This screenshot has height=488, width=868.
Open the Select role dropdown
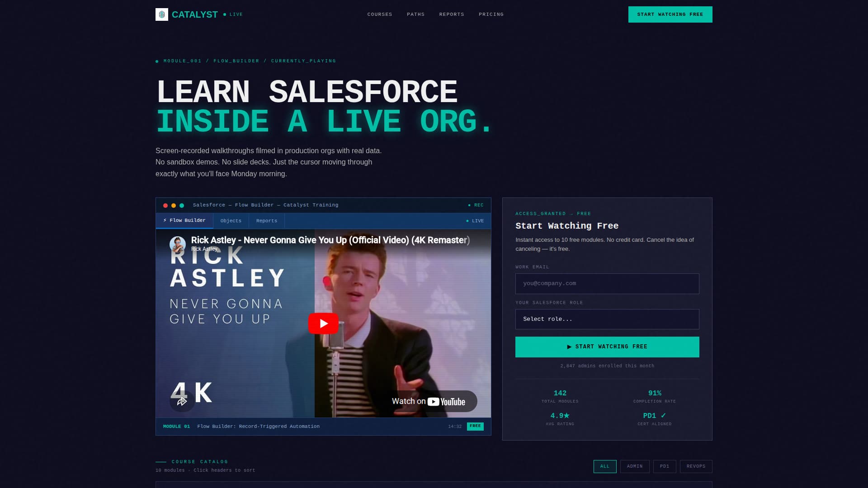pyautogui.click(x=607, y=319)
